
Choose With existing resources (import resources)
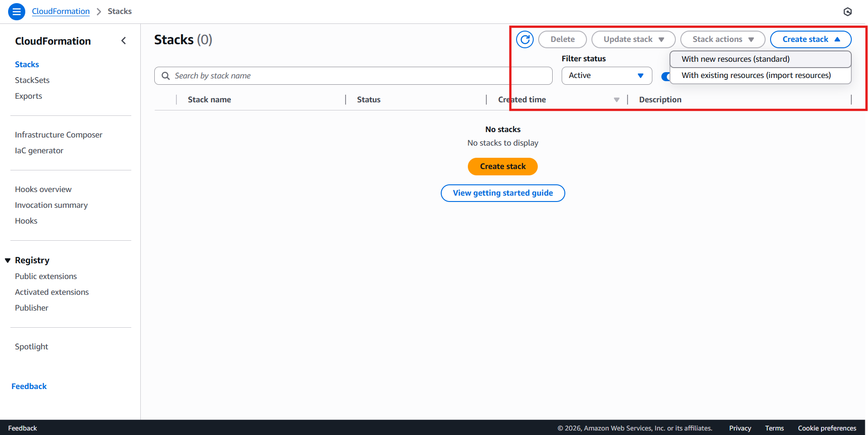761,75
